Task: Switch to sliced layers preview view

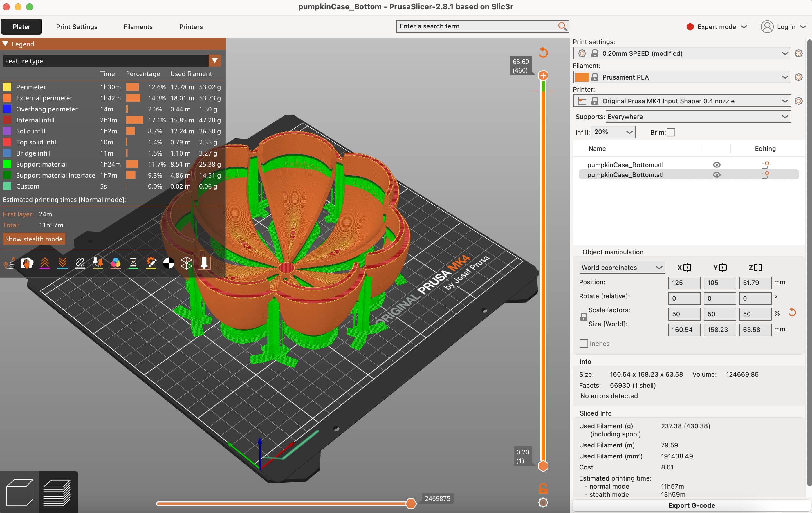Action: click(x=57, y=492)
